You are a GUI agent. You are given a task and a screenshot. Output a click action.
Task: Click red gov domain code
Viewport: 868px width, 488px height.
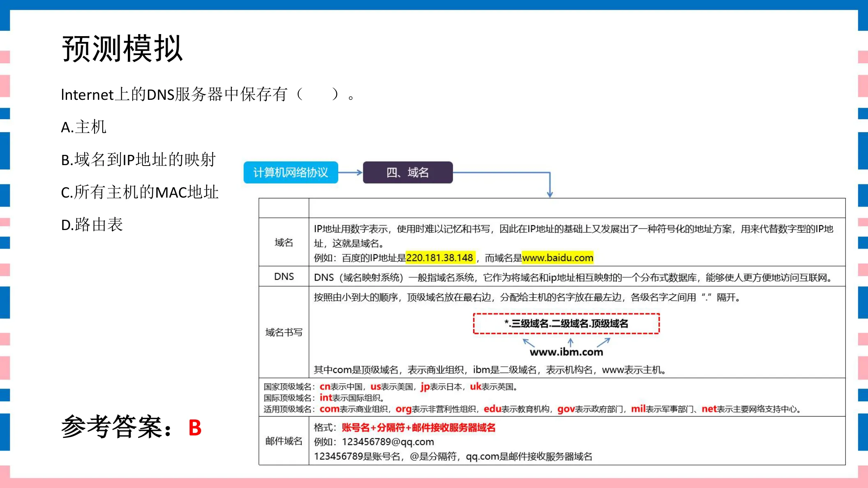(x=566, y=409)
